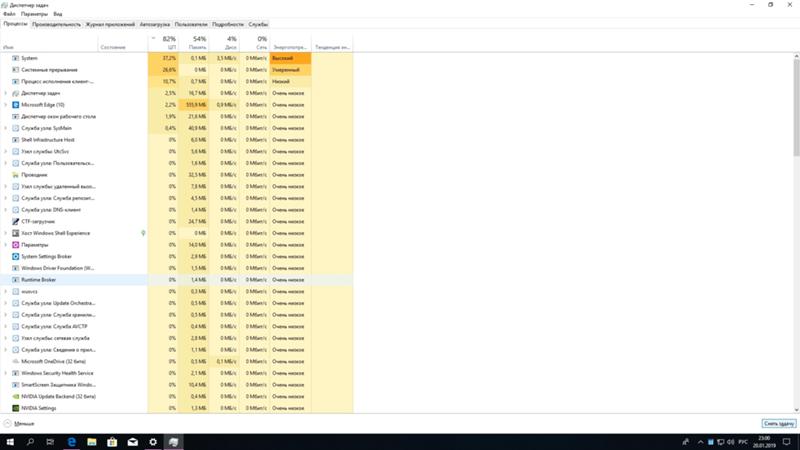Click the РУС input language indicator

pyautogui.click(x=743, y=442)
